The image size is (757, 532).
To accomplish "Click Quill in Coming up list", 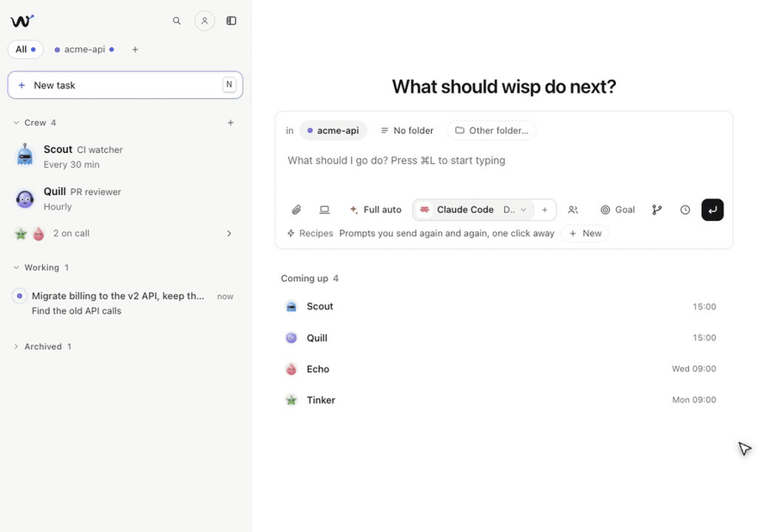I will 503,338.
